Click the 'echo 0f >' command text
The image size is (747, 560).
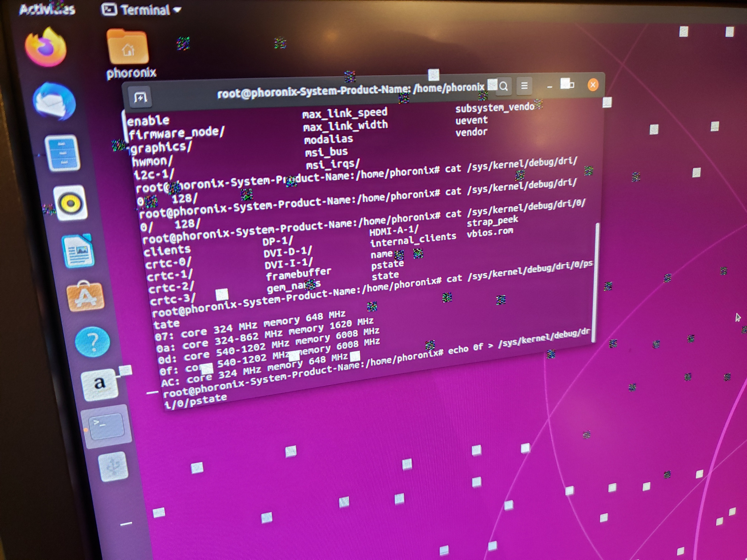471,349
